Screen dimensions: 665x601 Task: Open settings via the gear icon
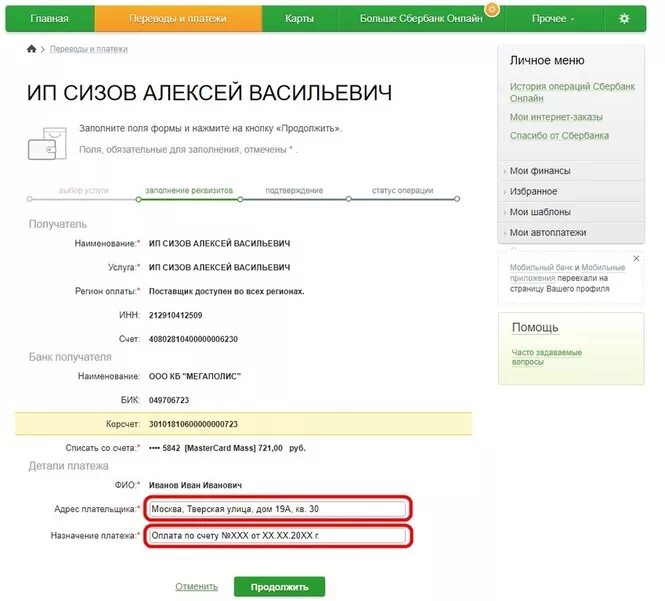point(624,19)
